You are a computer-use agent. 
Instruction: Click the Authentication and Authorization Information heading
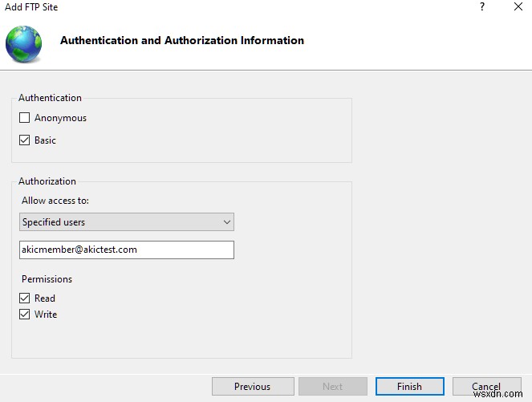[x=182, y=40]
